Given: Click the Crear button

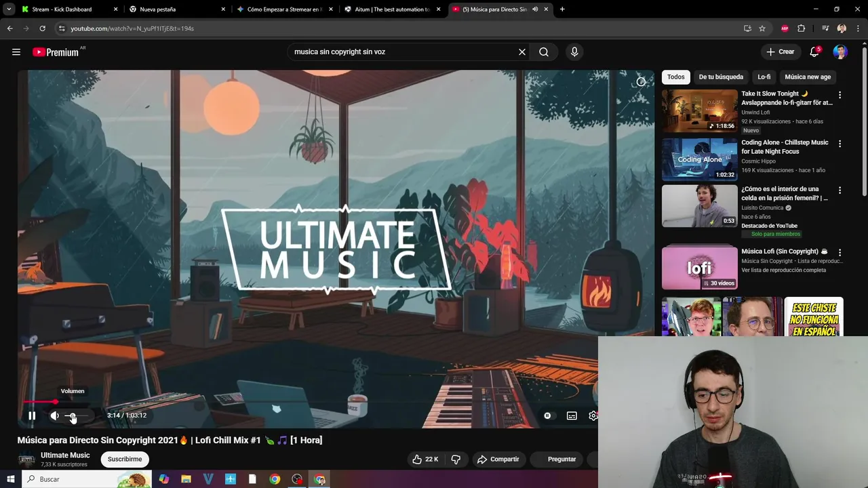Looking at the screenshot, I should (780, 52).
